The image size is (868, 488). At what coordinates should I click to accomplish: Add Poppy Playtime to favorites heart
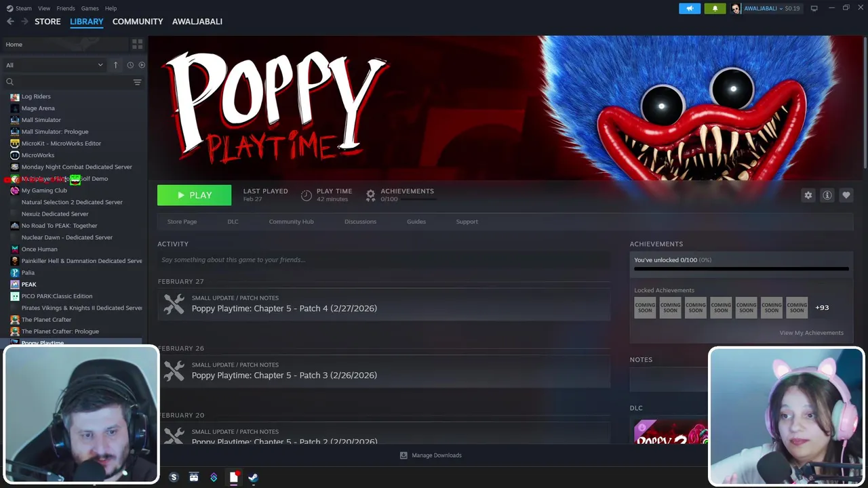846,195
